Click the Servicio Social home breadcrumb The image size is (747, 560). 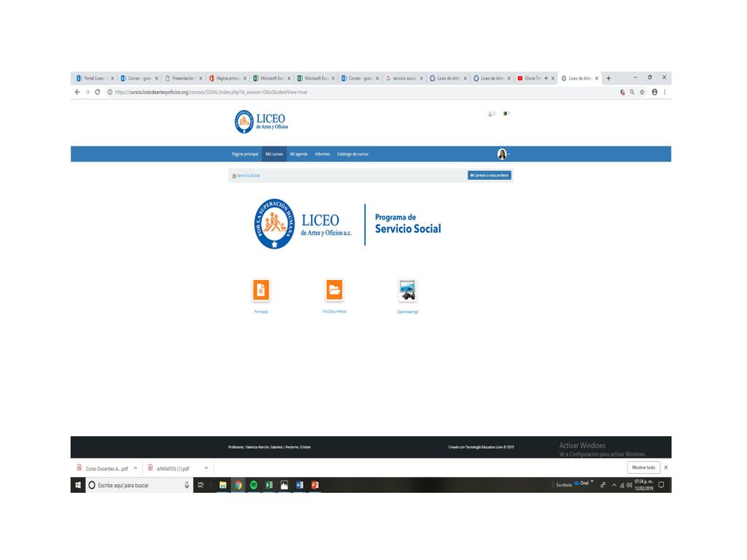(246, 176)
